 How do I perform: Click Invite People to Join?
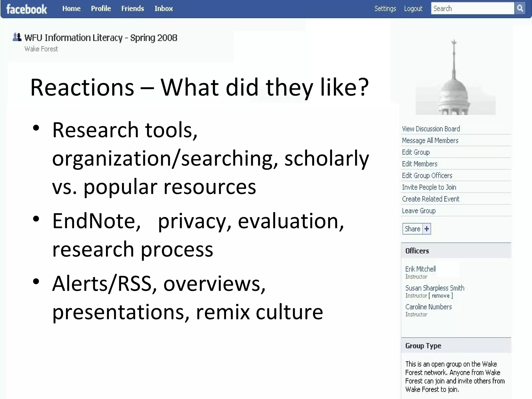click(429, 187)
